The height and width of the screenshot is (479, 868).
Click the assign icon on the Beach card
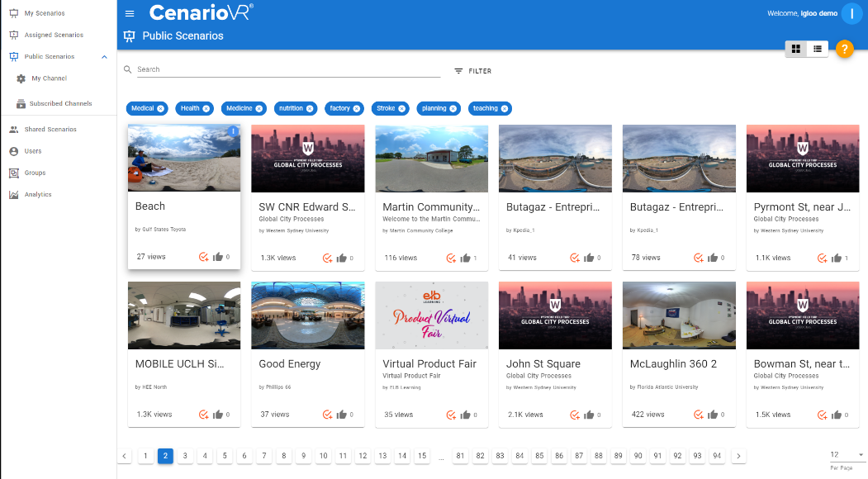(x=203, y=257)
